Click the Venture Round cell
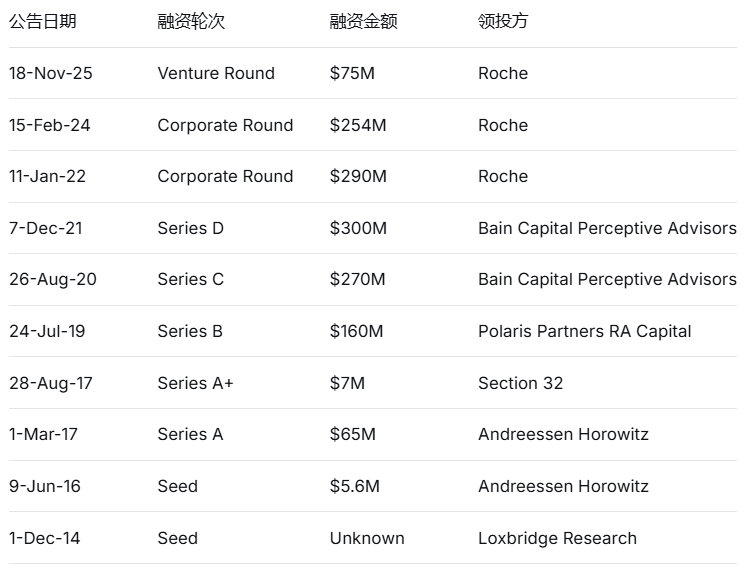Viewport: 744px width, 570px height. [216, 73]
